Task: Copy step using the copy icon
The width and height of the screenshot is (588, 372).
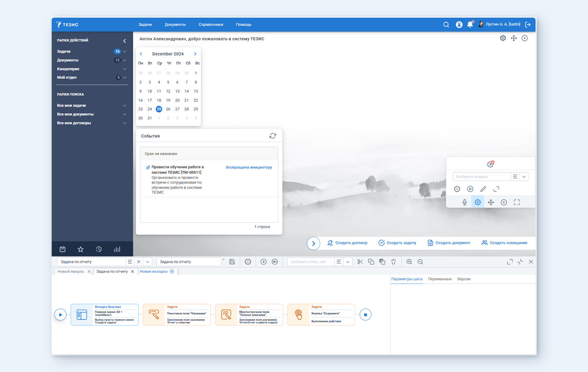Action: point(371,262)
